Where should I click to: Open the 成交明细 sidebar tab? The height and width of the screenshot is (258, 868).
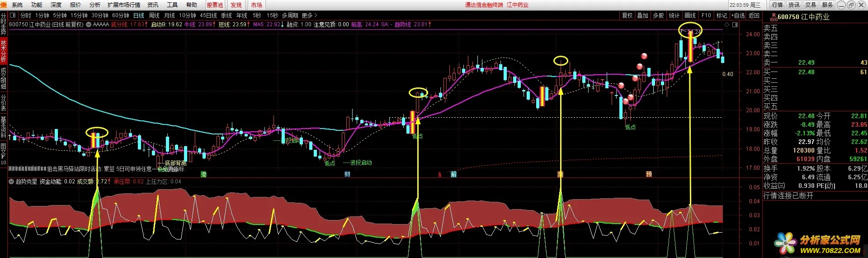(4, 78)
